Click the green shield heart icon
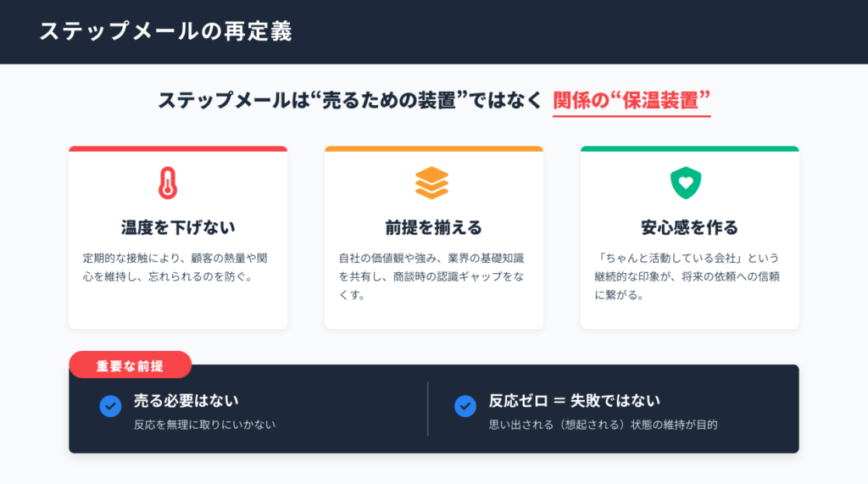 click(x=686, y=181)
